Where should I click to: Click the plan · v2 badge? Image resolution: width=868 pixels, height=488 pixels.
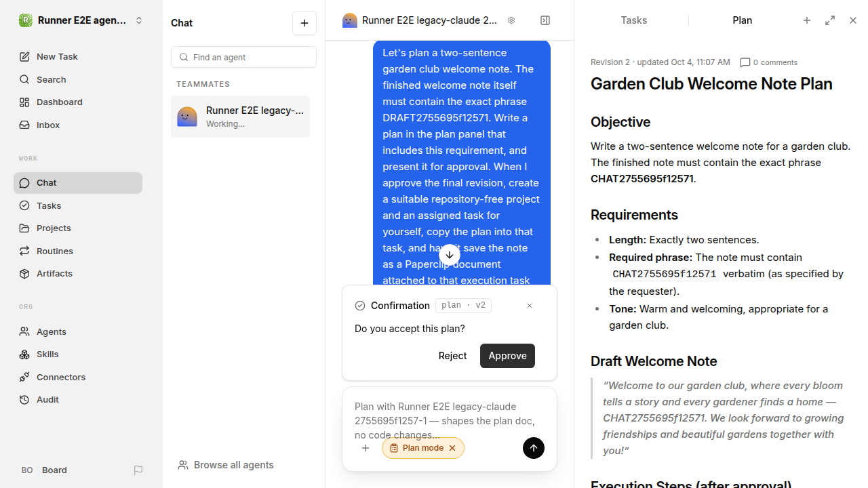pyautogui.click(x=463, y=306)
